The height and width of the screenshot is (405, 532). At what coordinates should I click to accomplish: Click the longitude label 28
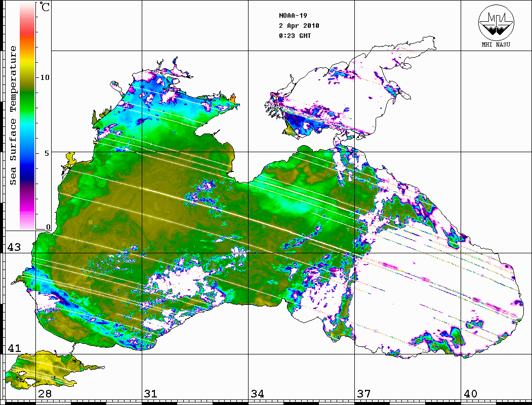pyautogui.click(x=45, y=393)
